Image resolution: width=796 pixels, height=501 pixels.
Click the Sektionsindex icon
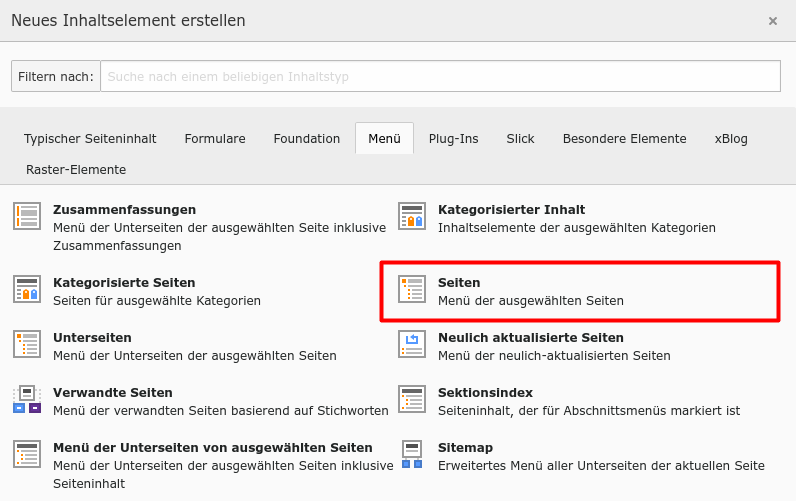[412, 399]
